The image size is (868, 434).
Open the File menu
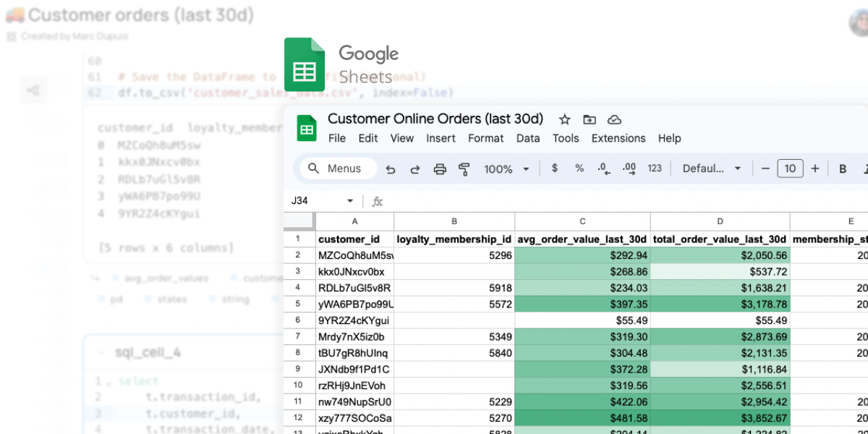(337, 138)
